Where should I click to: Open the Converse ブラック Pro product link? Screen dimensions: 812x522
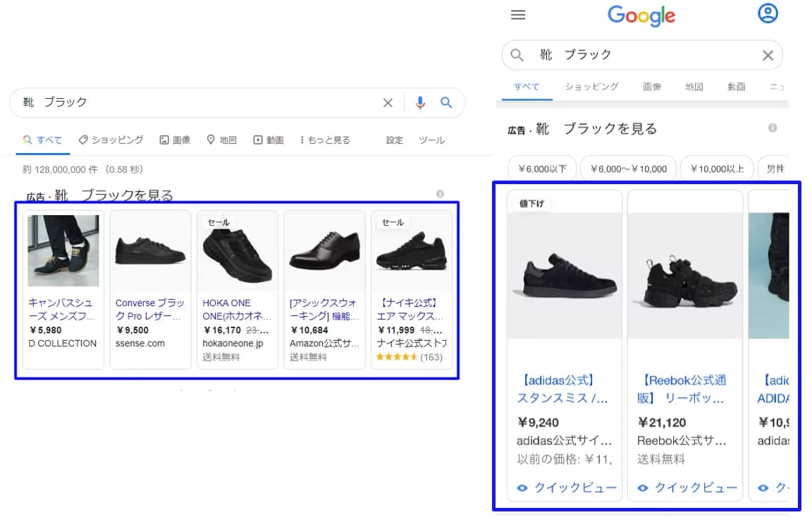point(150,308)
